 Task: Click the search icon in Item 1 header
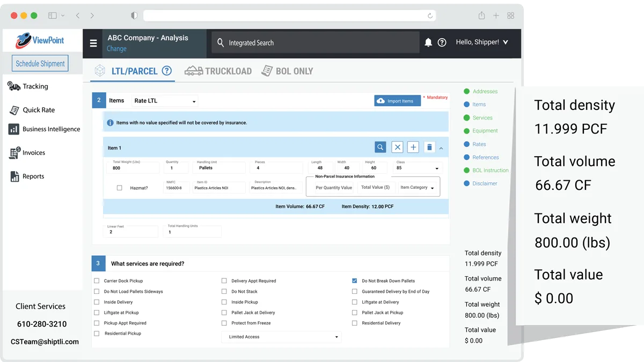pos(380,147)
